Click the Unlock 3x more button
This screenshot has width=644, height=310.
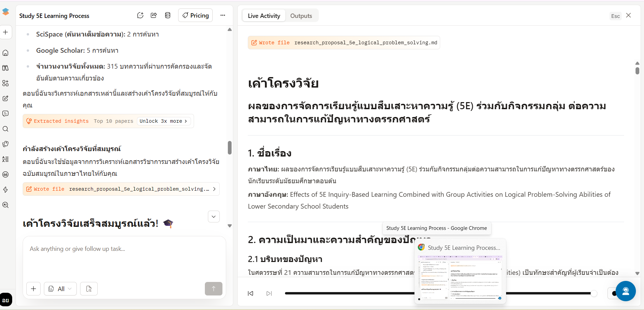pos(164,121)
